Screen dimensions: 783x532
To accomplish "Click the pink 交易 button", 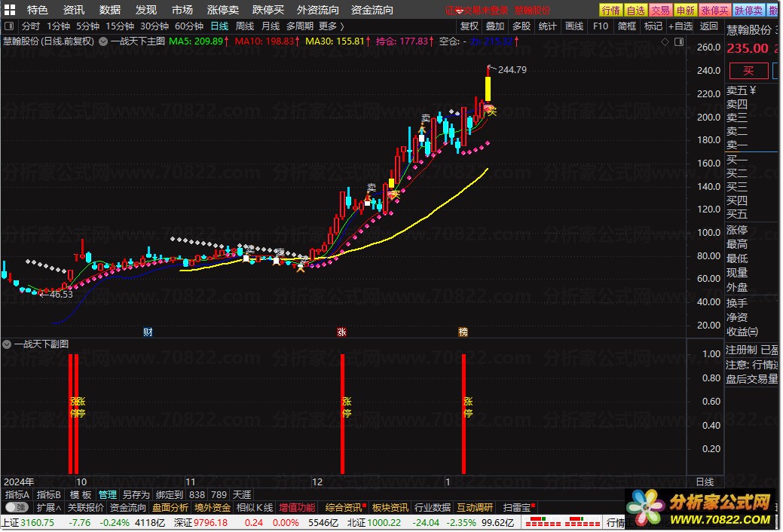I will (660, 10).
